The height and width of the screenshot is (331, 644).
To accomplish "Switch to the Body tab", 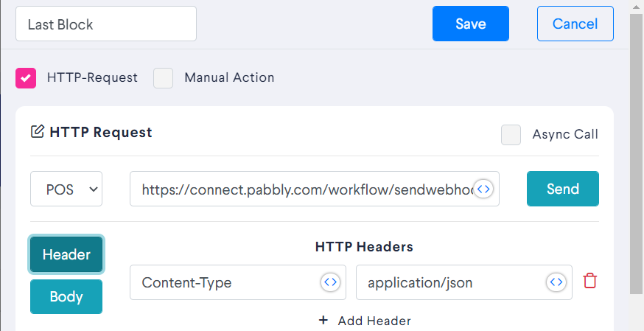I will (x=66, y=296).
